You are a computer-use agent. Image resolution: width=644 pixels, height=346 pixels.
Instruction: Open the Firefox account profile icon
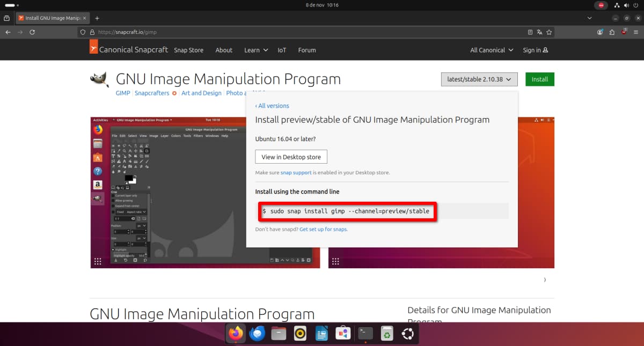tap(600, 32)
